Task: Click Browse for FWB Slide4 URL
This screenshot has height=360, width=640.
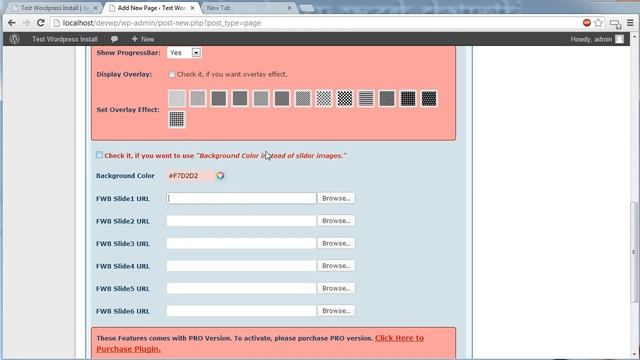Action: tap(336, 266)
